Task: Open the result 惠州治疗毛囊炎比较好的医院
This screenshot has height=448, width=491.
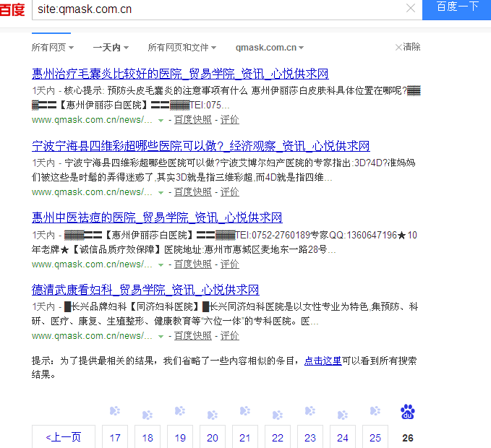Action: pyautogui.click(x=180, y=74)
